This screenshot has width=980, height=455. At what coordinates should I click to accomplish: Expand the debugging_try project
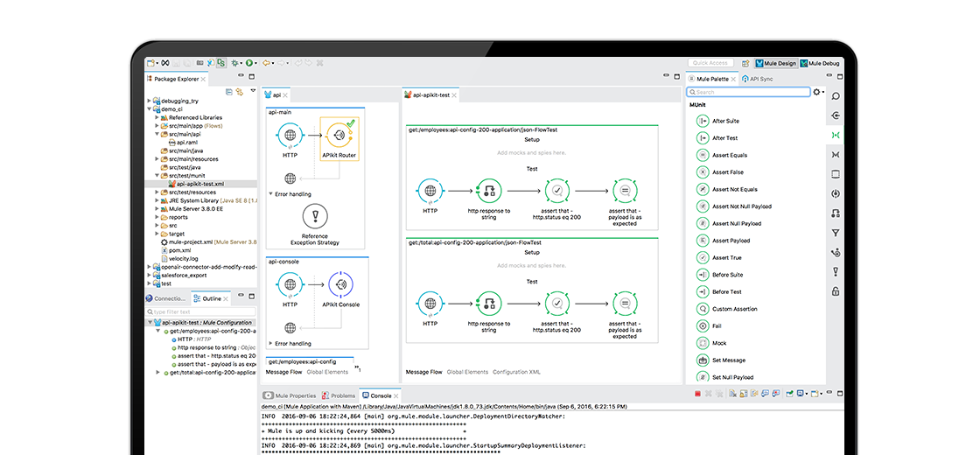click(149, 101)
